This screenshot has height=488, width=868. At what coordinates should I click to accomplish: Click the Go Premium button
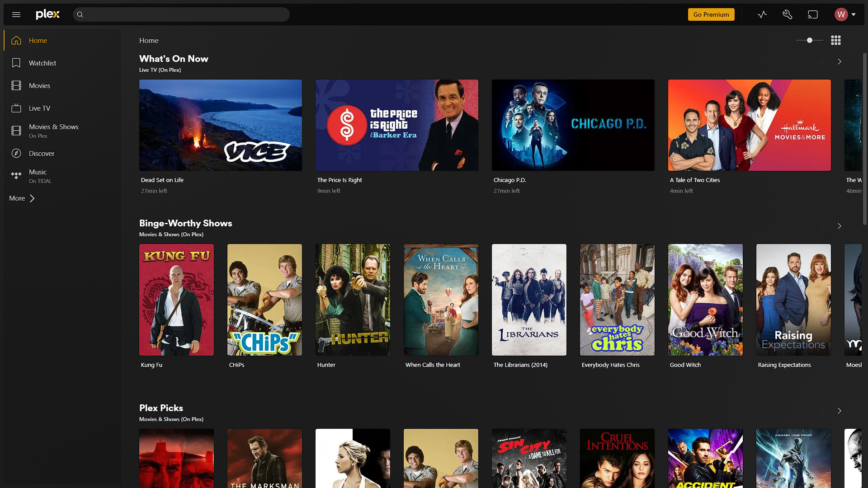[x=711, y=14]
